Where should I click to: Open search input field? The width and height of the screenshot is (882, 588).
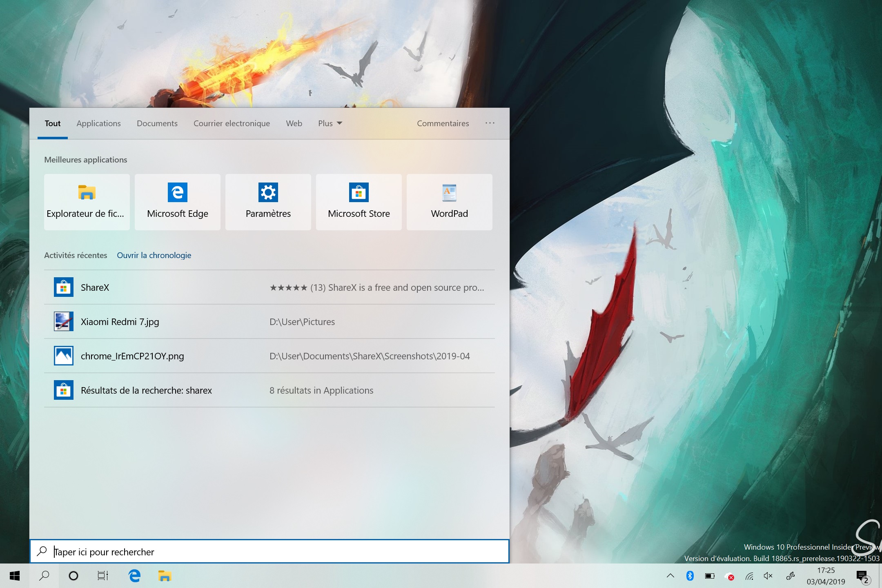point(270,551)
